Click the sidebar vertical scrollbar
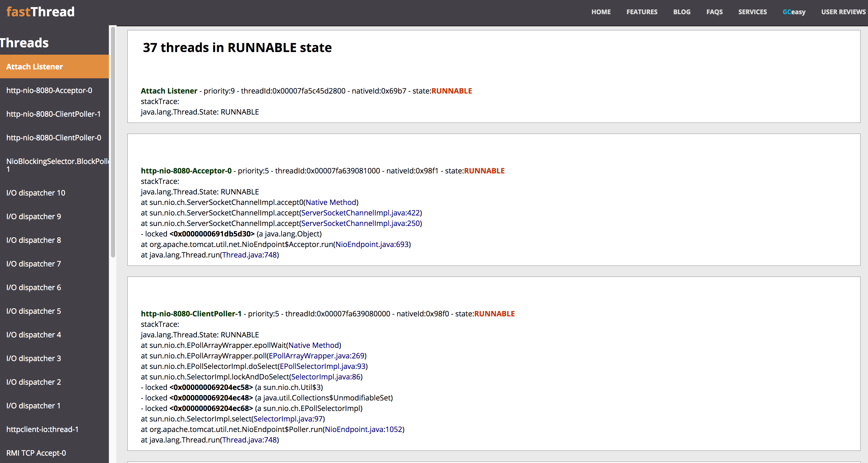This screenshot has height=463, width=868. click(113, 141)
